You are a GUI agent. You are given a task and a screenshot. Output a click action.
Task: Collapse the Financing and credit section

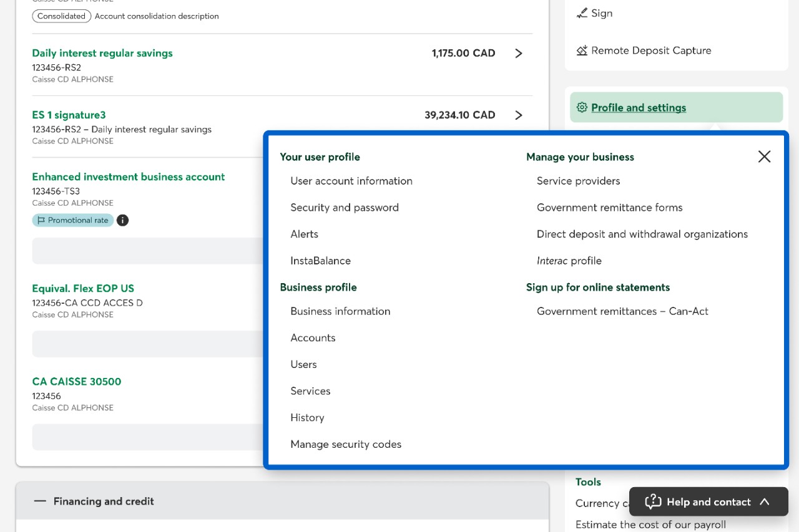41,501
